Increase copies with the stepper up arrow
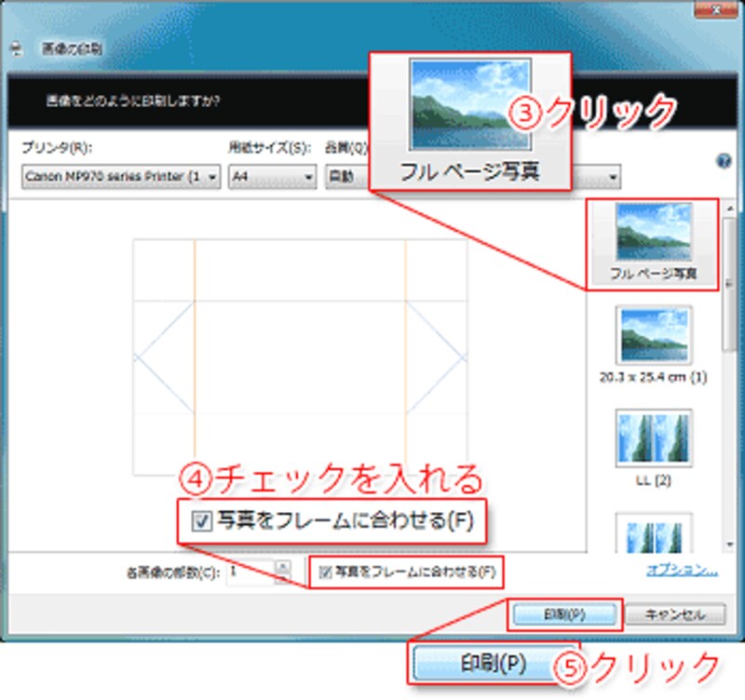745x700 pixels. (283, 566)
